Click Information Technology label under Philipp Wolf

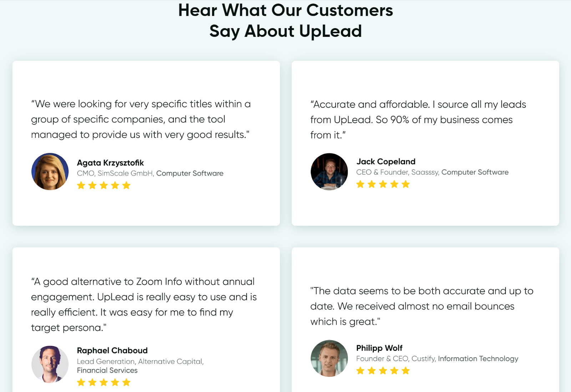coord(478,359)
